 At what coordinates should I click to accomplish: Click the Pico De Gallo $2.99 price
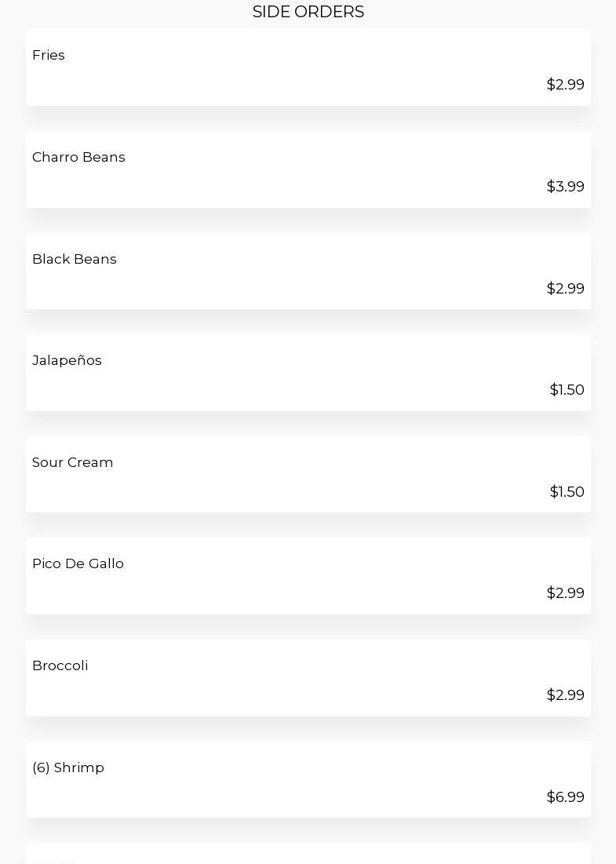tap(565, 593)
